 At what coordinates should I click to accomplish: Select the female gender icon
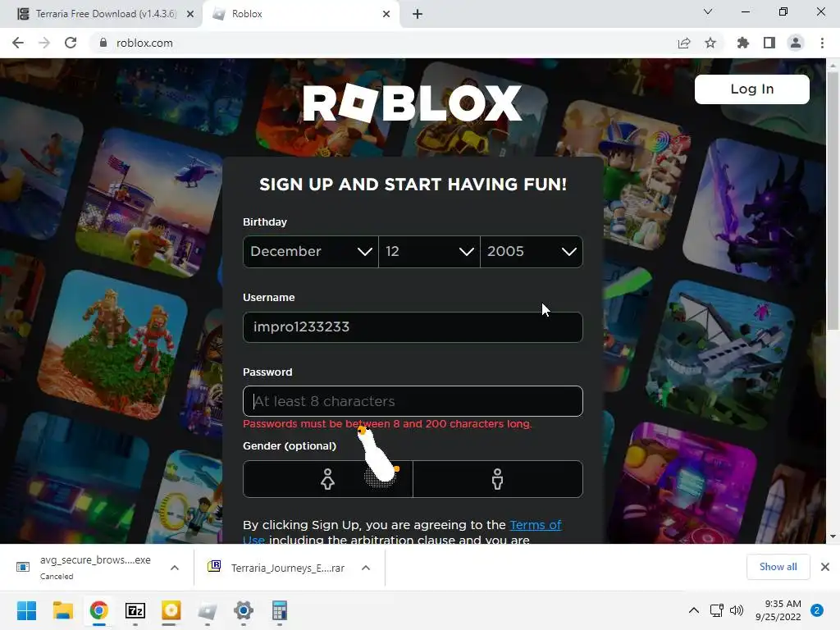[328, 479]
